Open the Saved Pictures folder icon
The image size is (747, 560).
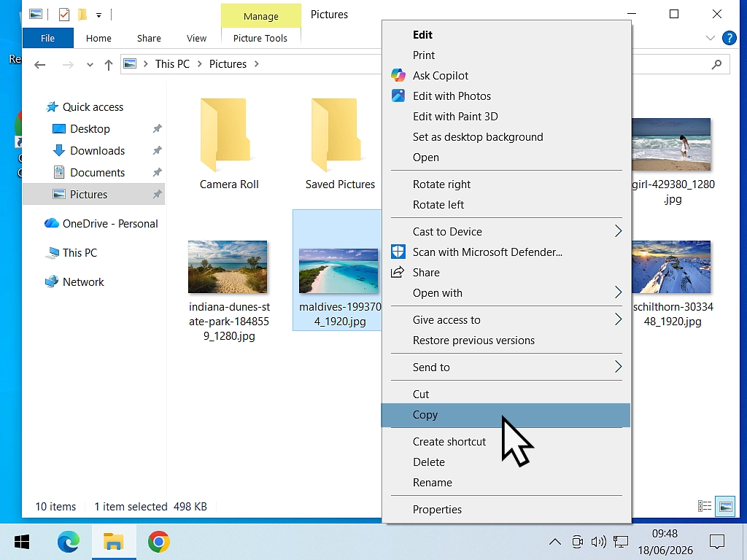pos(336,135)
